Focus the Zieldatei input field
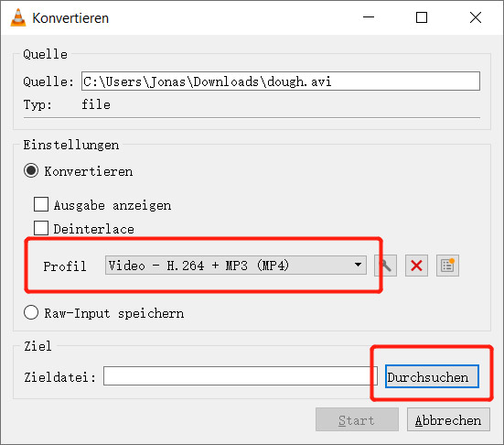 (x=241, y=375)
